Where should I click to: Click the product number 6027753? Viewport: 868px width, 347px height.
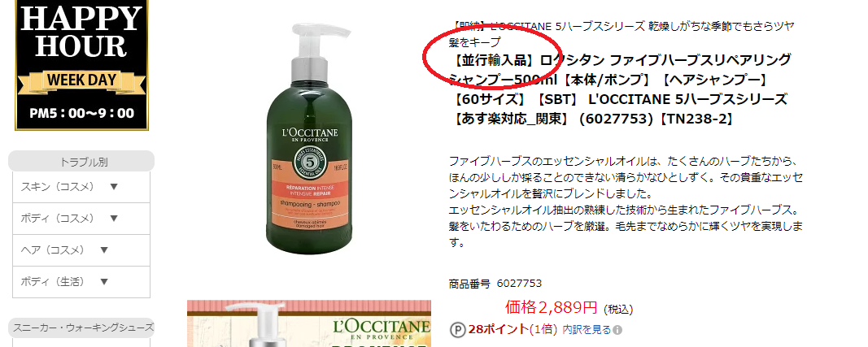(x=519, y=284)
